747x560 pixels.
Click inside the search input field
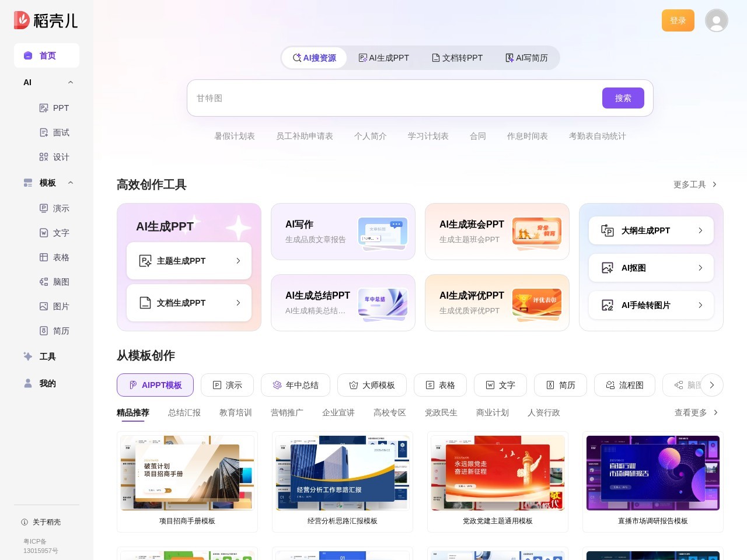pyautogui.click(x=395, y=98)
